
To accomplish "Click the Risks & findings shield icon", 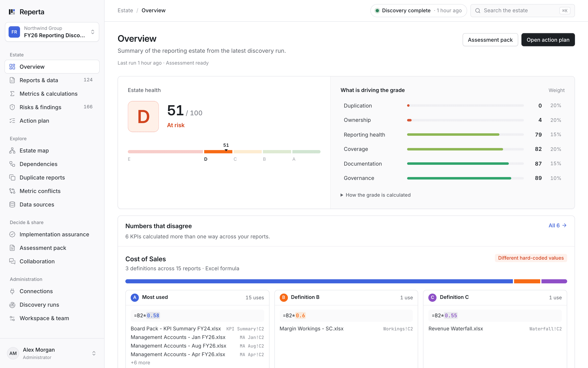I will click(x=12, y=107).
